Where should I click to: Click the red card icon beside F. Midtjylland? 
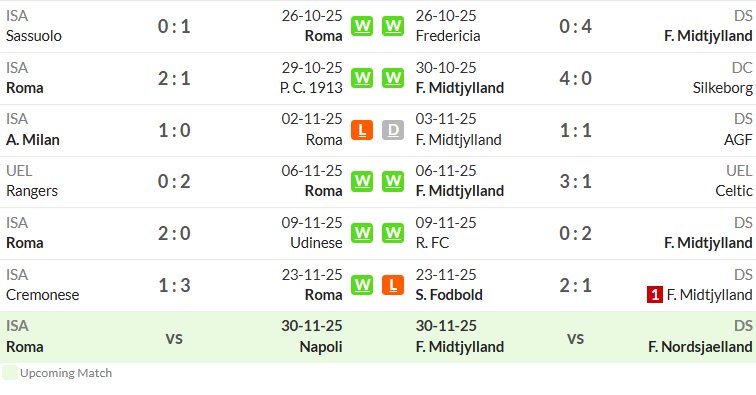click(654, 295)
